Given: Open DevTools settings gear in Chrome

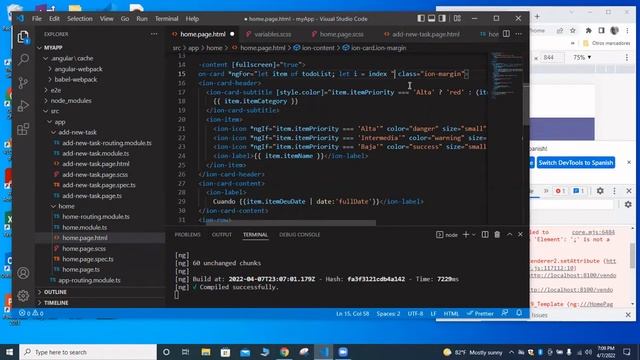Looking at the screenshot, I should [x=600, y=191].
